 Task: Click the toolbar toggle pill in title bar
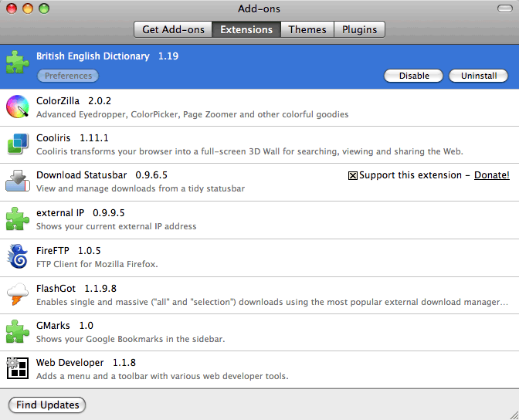[505, 8]
